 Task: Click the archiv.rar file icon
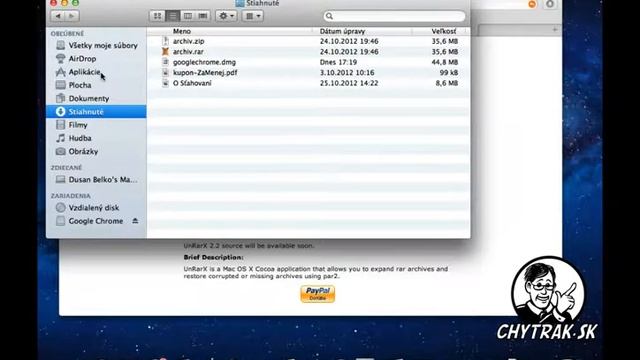[x=165, y=52]
